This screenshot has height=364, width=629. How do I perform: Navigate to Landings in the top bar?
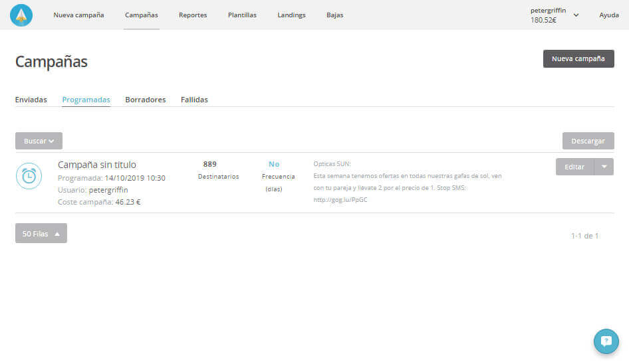291,15
